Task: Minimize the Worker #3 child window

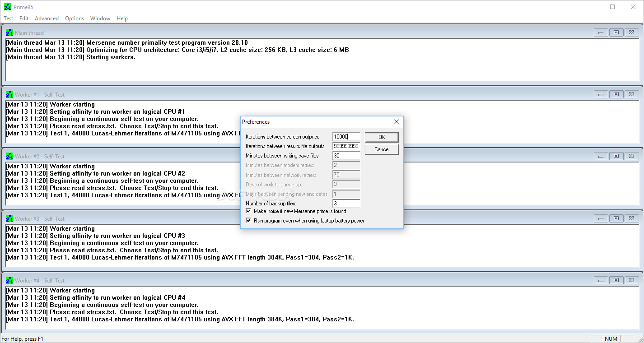Action: pos(601,218)
